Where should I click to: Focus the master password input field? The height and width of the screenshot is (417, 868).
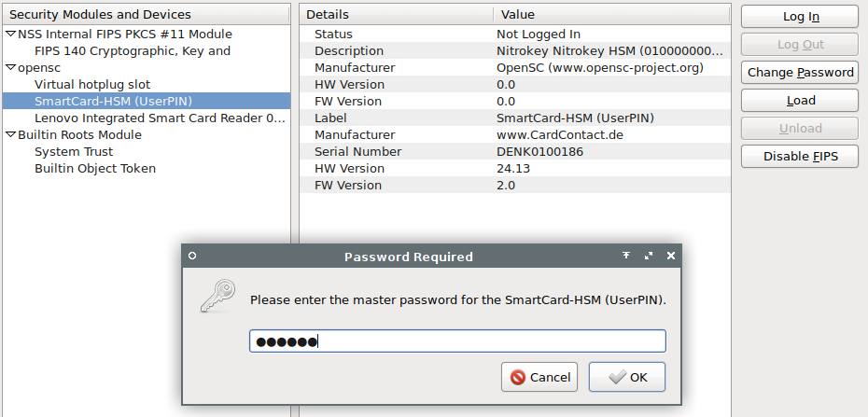(457, 341)
